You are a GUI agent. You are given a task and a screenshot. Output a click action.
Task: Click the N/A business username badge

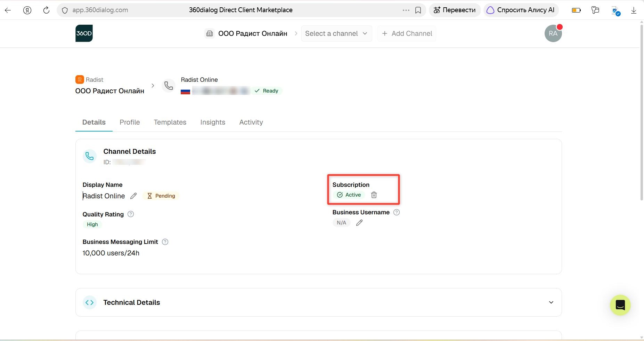pyautogui.click(x=341, y=223)
